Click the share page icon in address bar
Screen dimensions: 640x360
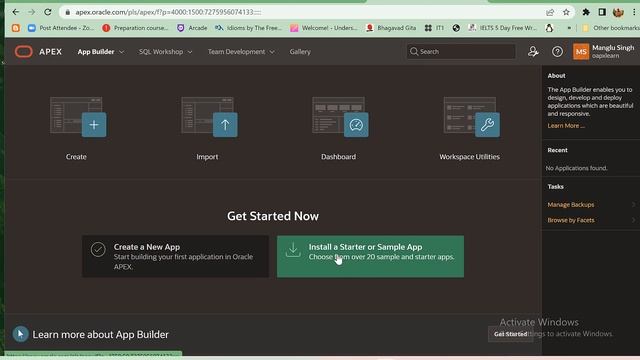click(x=550, y=12)
